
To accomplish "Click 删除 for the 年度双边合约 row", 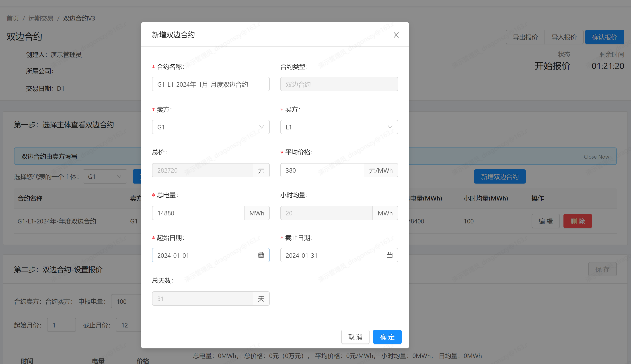I will tap(578, 221).
